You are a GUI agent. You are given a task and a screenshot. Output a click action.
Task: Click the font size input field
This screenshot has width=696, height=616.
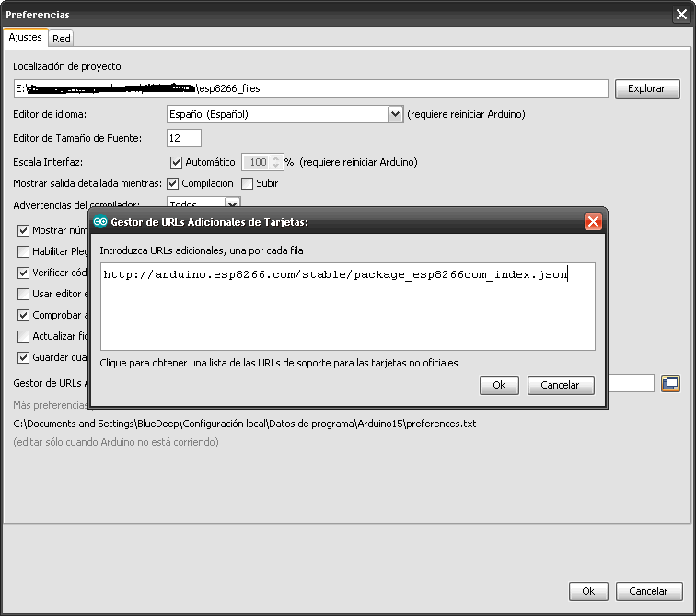click(x=184, y=138)
